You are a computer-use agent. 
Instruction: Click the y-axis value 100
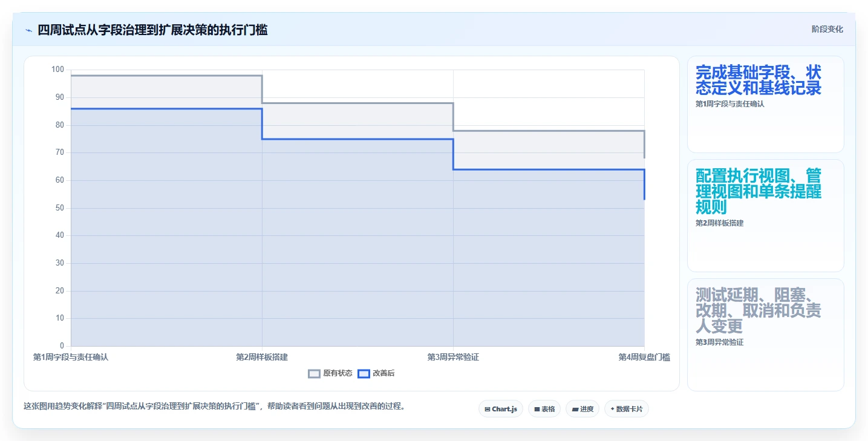[57, 70]
